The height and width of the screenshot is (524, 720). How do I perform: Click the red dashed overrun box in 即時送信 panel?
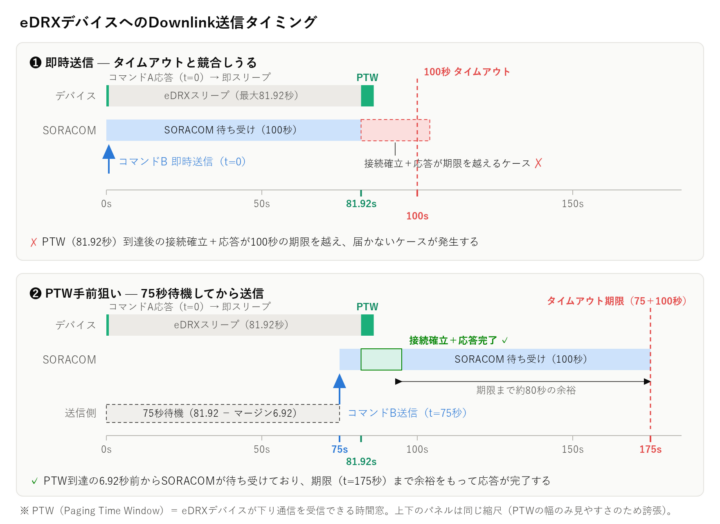[x=395, y=130]
